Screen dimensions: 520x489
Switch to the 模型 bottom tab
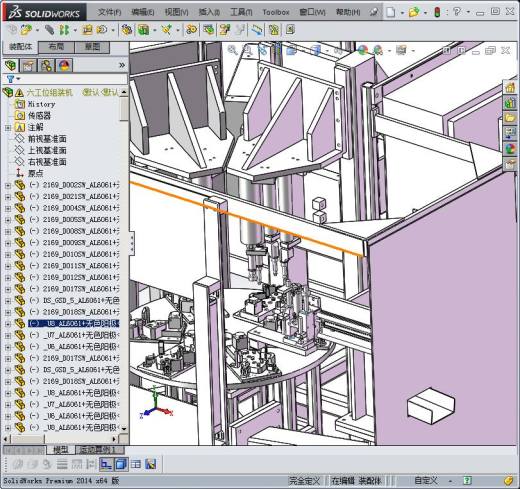coord(61,450)
